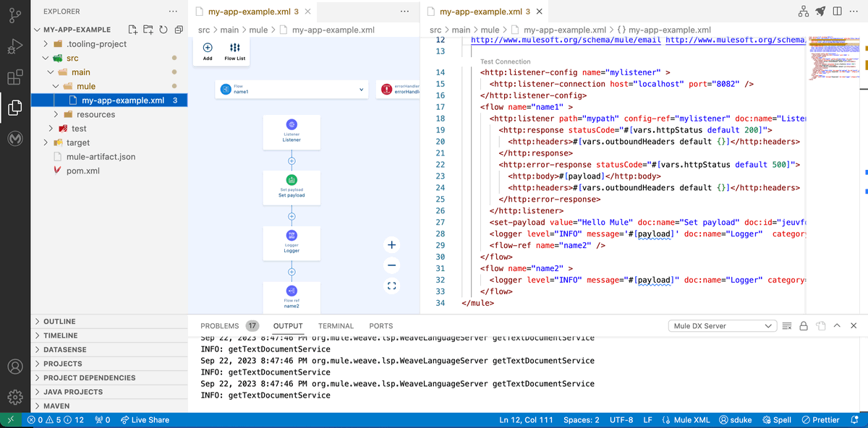This screenshot has width=868, height=428.
Task: Maximize the bottom panel size
Action: tap(838, 326)
